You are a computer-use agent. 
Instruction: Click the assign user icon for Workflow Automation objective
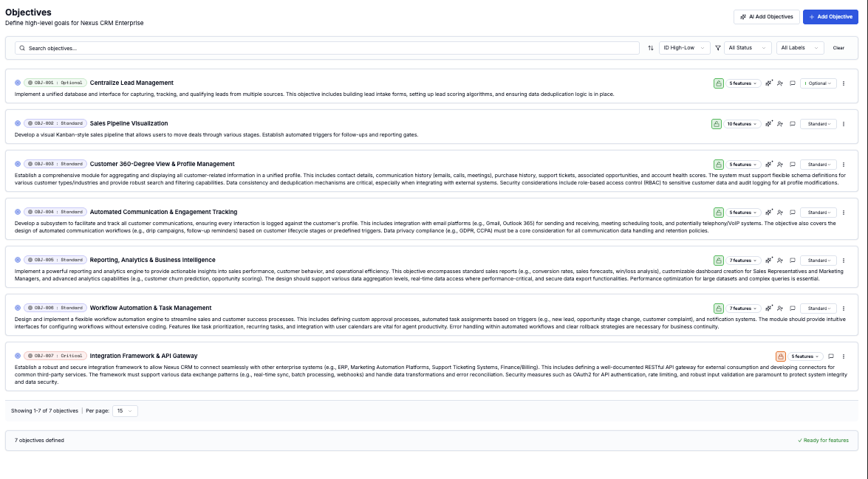point(780,308)
